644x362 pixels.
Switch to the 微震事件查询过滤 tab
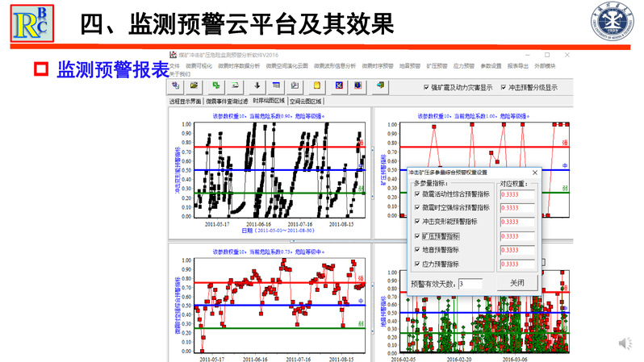(x=227, y=102)
